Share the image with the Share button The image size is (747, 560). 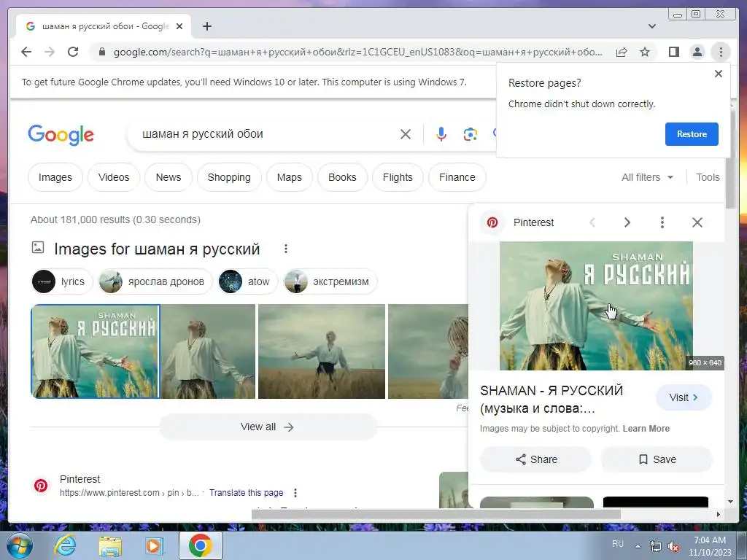pyautogui.click(x=536, y=459)
